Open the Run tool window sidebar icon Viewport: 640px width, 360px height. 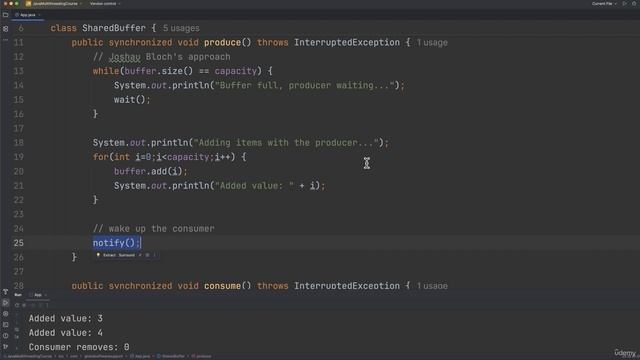click(x=5, y=303)
